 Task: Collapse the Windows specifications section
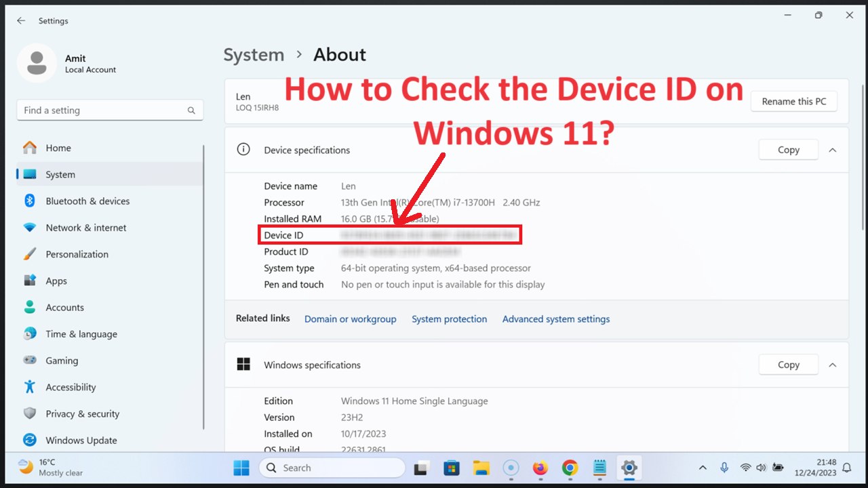833,365
